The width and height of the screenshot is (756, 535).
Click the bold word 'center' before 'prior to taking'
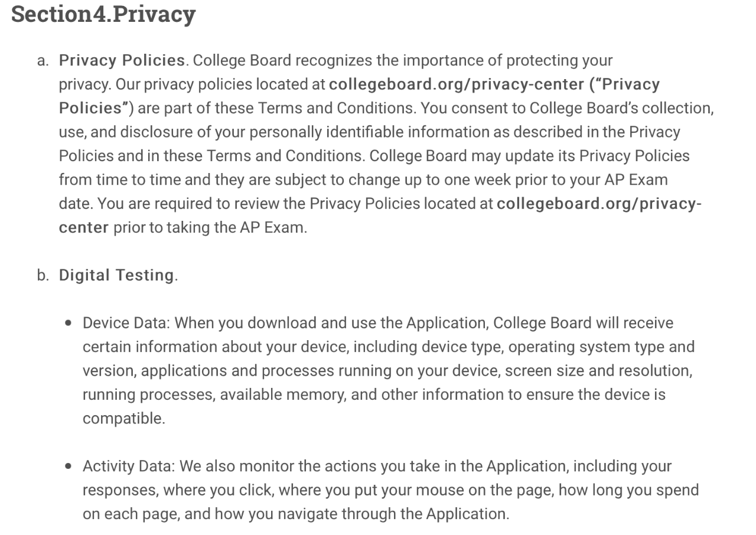84,227
